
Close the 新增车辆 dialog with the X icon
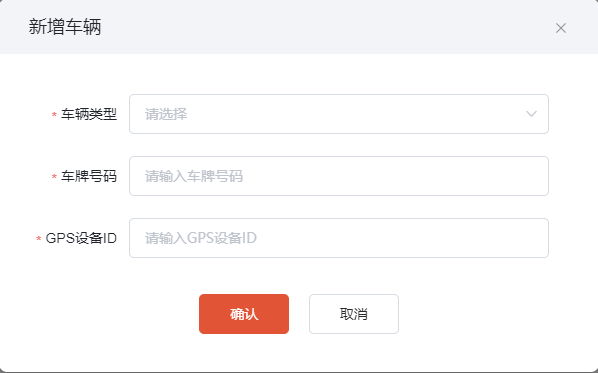[x=561, y=28]
